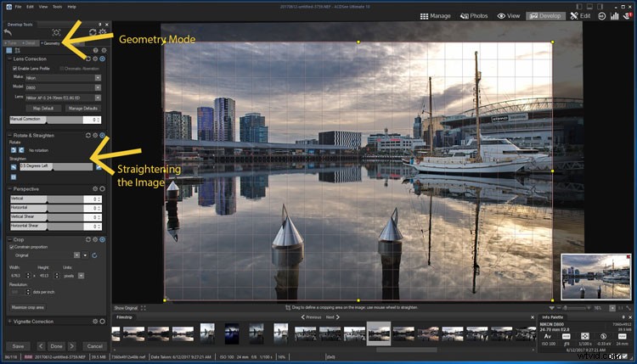
Task: Click Manage Defaults button
Action: pyautogui.click(x=83, y=109)
